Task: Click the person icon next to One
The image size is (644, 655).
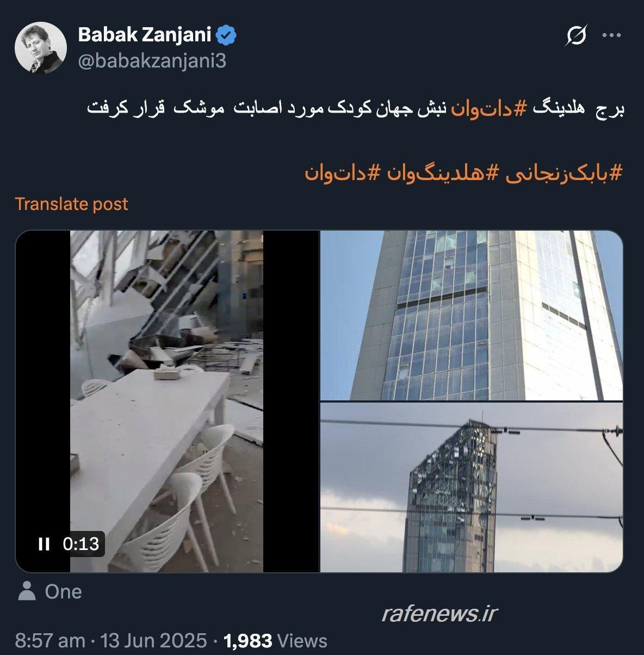Action: pyautogui.click(x=27, y=591)
